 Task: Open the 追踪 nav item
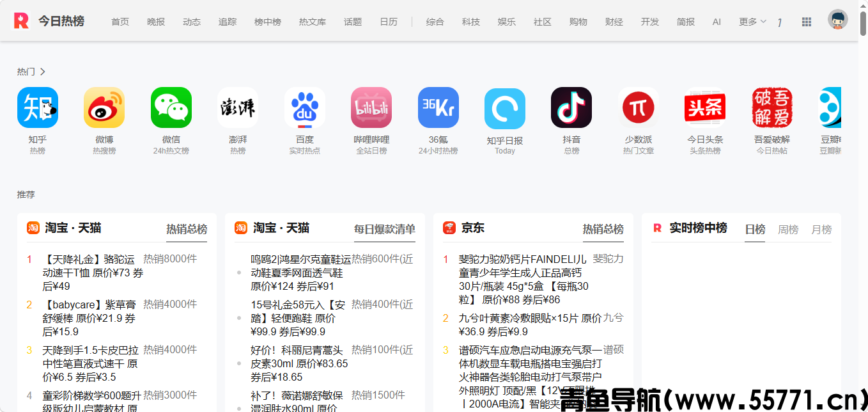click(228, 22)
